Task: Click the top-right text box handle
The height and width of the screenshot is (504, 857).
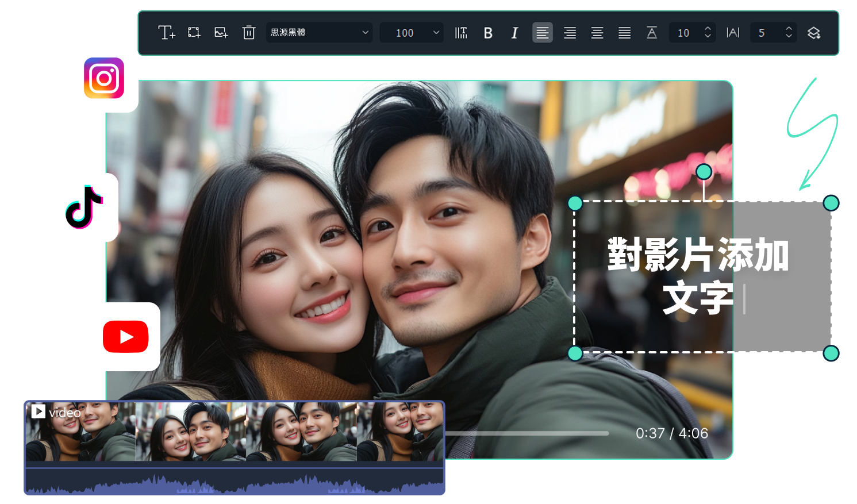Action: tap(831, 203)
